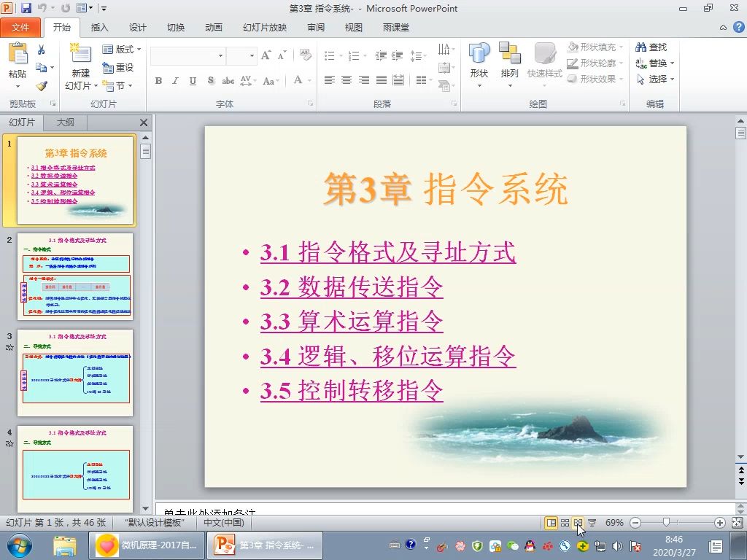Activate 阅读视图 (Reading View) in status bar

[578, 522]
